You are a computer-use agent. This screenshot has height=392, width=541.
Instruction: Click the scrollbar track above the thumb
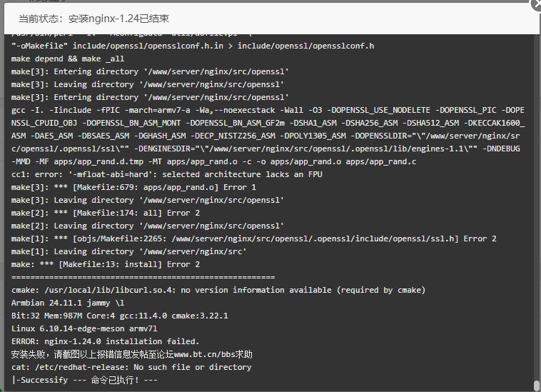coord(536,207)
